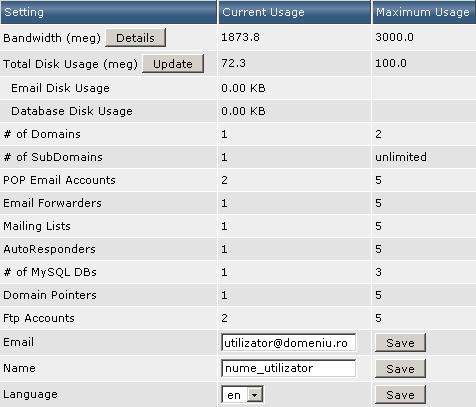Update the Total Disk Usage
This screenshot has height=407, width=476.
click(x=173, y=64)
